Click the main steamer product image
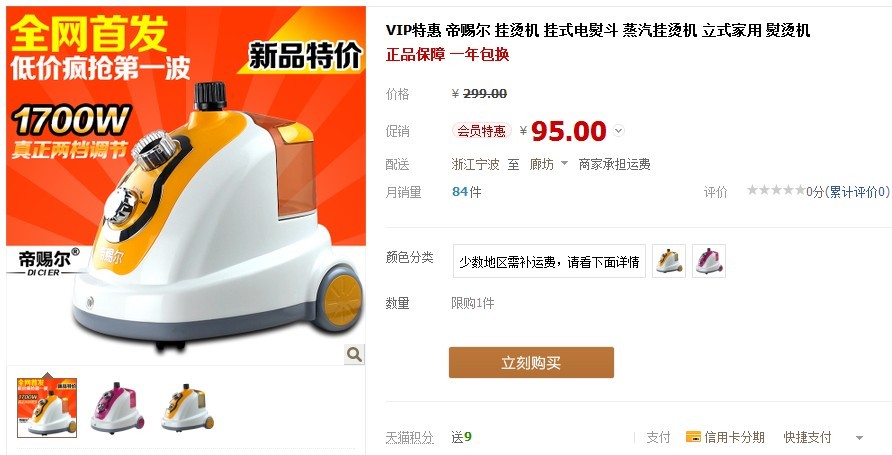Viewport: 892px width, 455px height. tap(186, 185)
